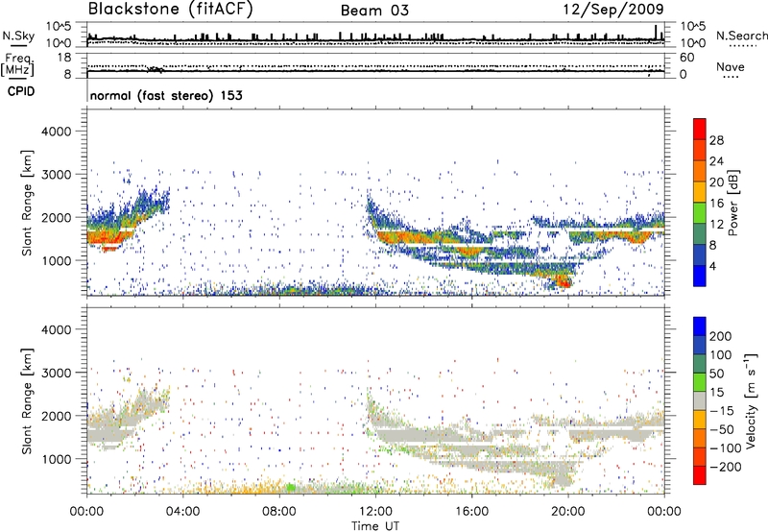
Task: Click the "Slant Range [km]" label of velocity panel
Action: click(27, 401)
